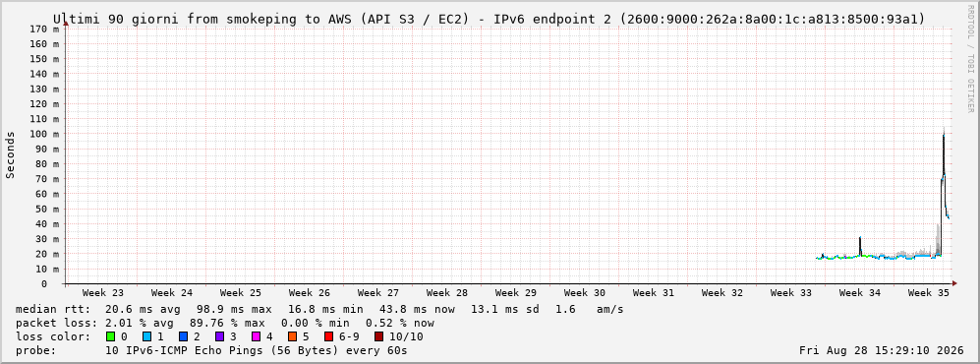Click the Week 35 axis label
This screenshot has height=364, width=980.
(928, 293)
